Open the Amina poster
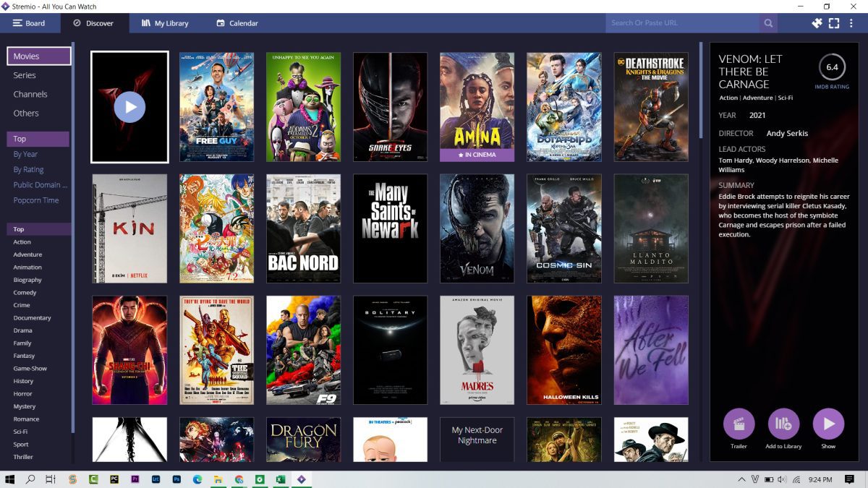This screenshot has height=488, width=868. click(477, 107)
